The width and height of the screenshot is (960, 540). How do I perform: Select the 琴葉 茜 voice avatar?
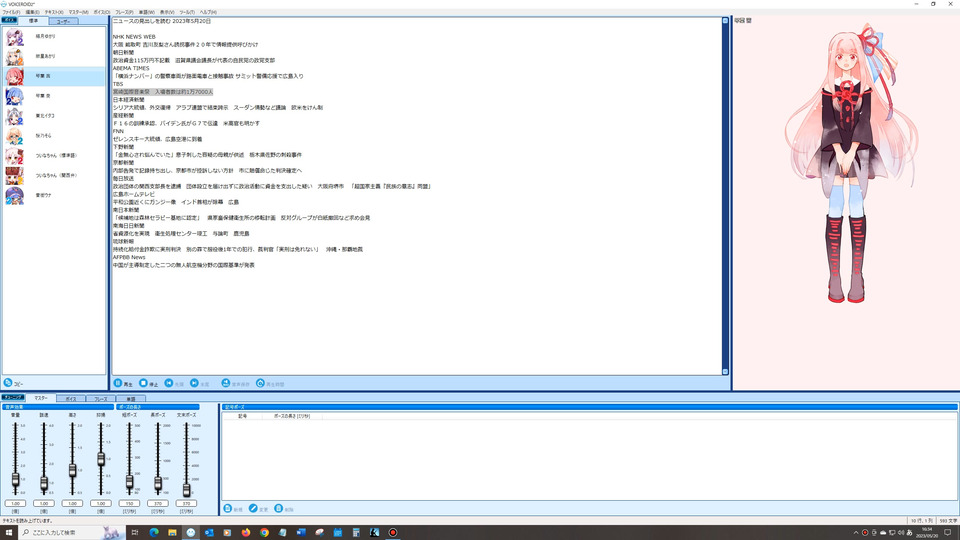[x=14, y=77]
